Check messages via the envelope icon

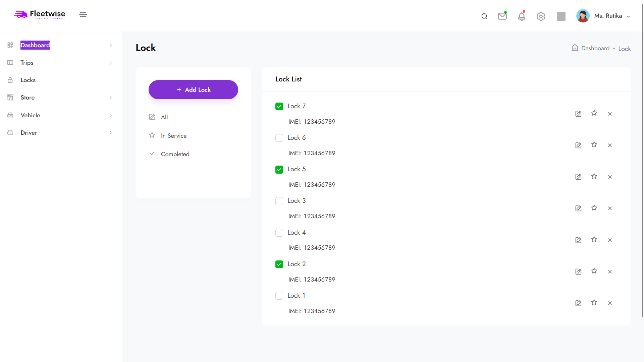click(502, 16)
